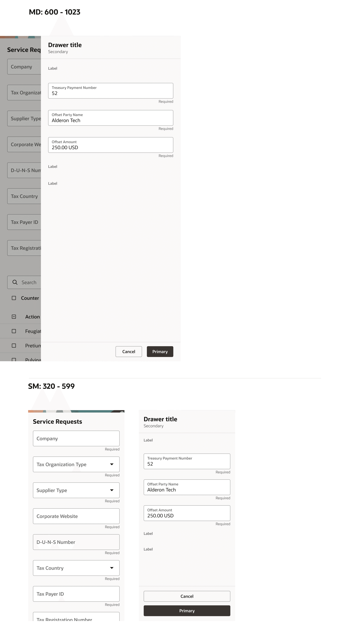Open the Tax Country dropdown arrow
The height and width of the screenshot is (644, 350).
coord(112,568)
